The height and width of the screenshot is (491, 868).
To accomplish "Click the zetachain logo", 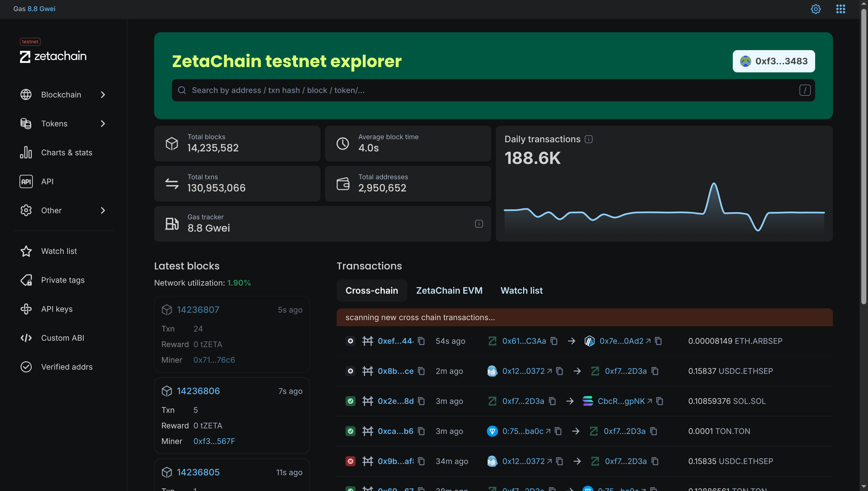I will (x=53, y=56).
